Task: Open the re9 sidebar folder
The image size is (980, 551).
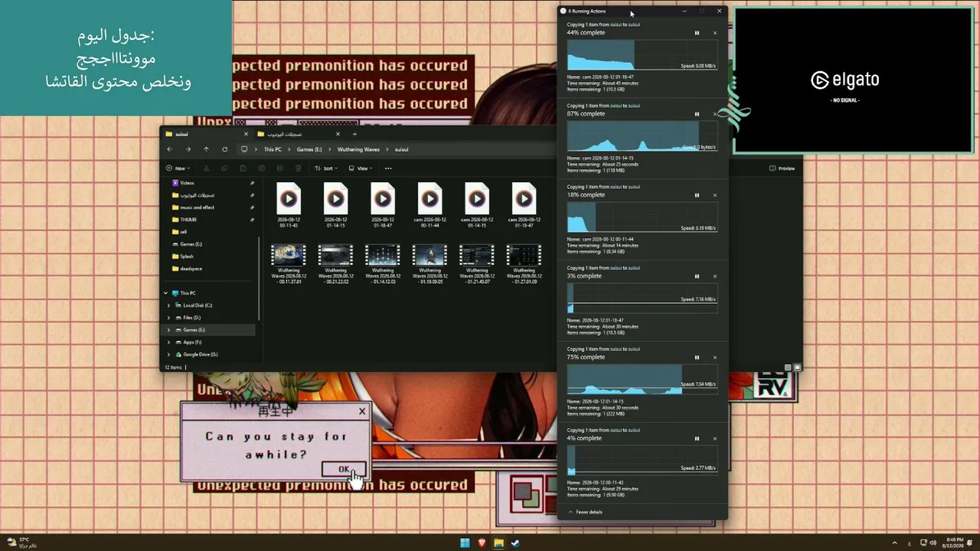Action: 184,232
